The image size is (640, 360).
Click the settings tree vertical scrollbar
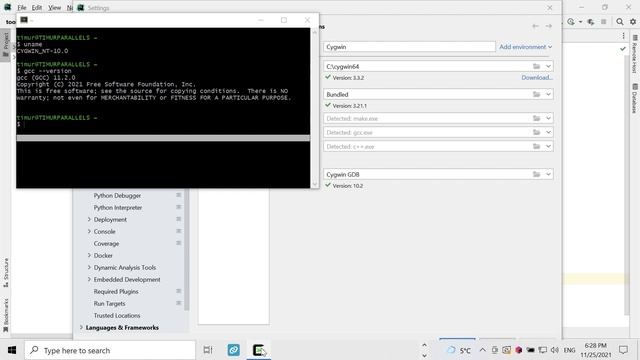point(187,249)
